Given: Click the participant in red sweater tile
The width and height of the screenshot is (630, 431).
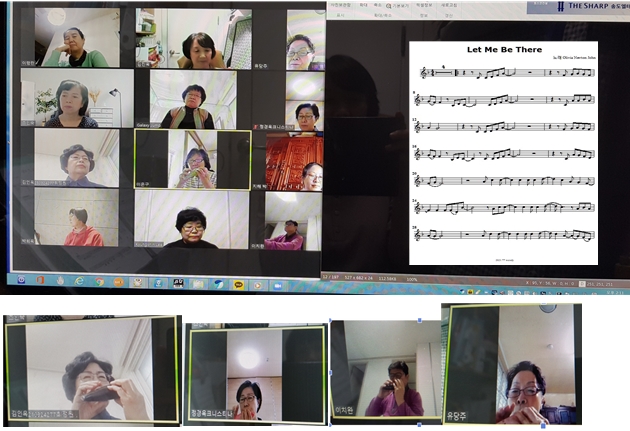Looking at the screenshot, I should click(76, 218).
